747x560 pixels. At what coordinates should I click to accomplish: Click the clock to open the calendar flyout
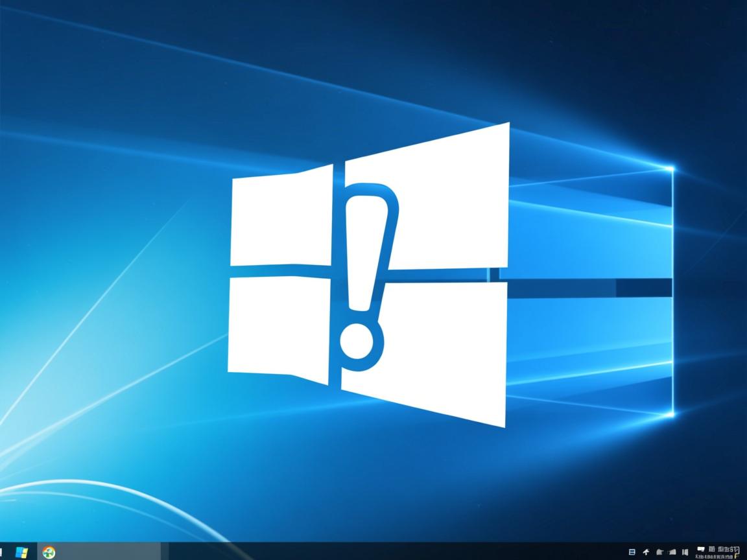click(722, 549)
